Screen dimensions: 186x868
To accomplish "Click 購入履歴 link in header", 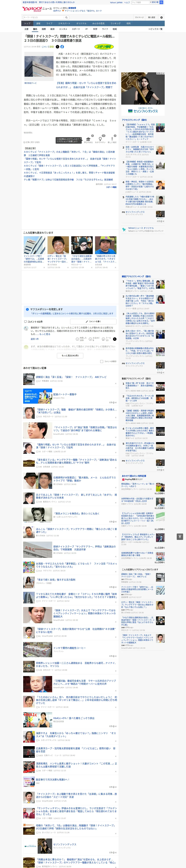I will [x=152, y=17].
